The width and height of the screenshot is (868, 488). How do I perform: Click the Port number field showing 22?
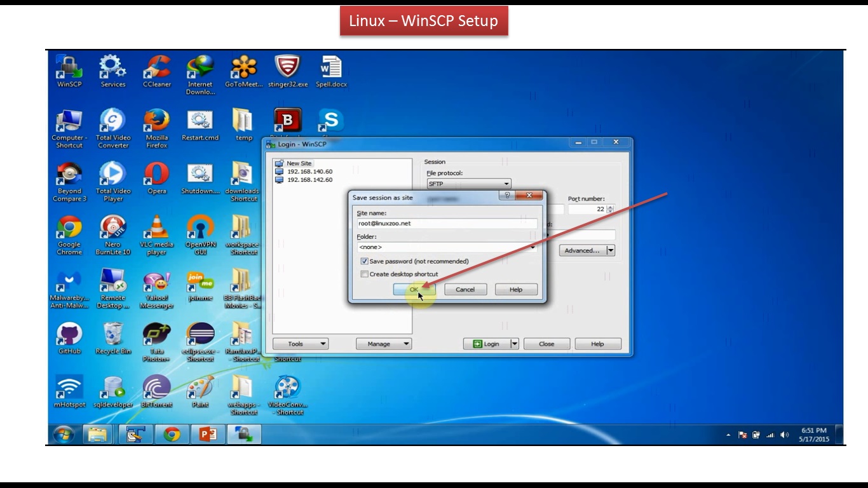point(588,209)
